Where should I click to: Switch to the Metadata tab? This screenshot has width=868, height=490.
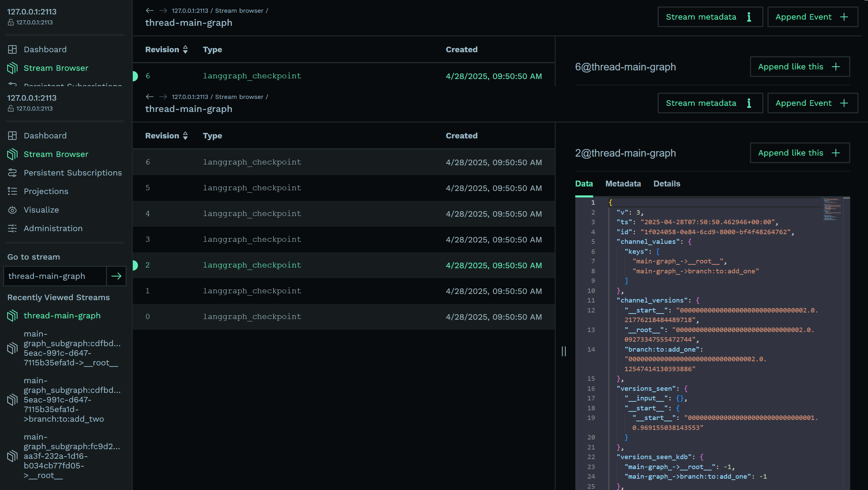point(623,184)
